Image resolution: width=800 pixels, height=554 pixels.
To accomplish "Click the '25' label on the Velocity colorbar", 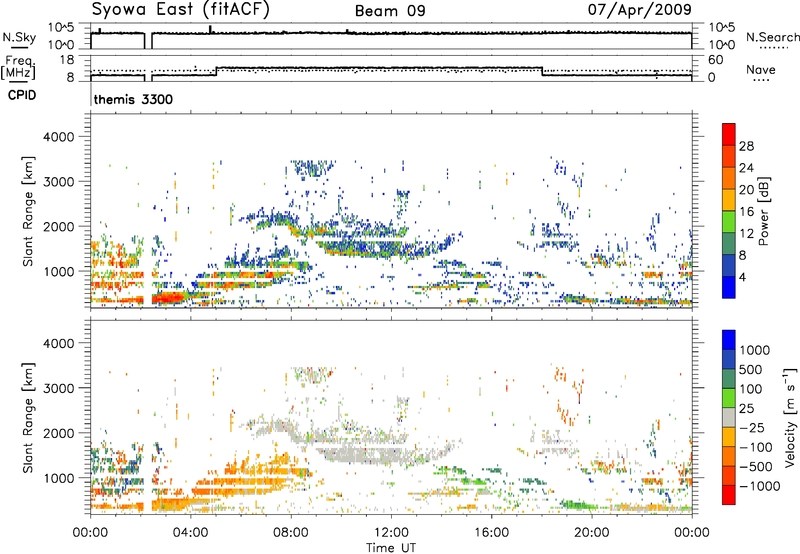I will (746, 409).
